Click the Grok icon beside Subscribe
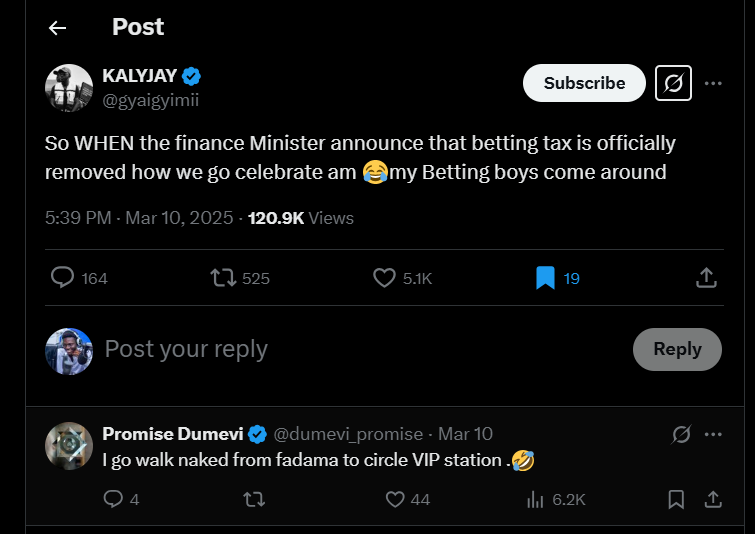 [673, 83]
